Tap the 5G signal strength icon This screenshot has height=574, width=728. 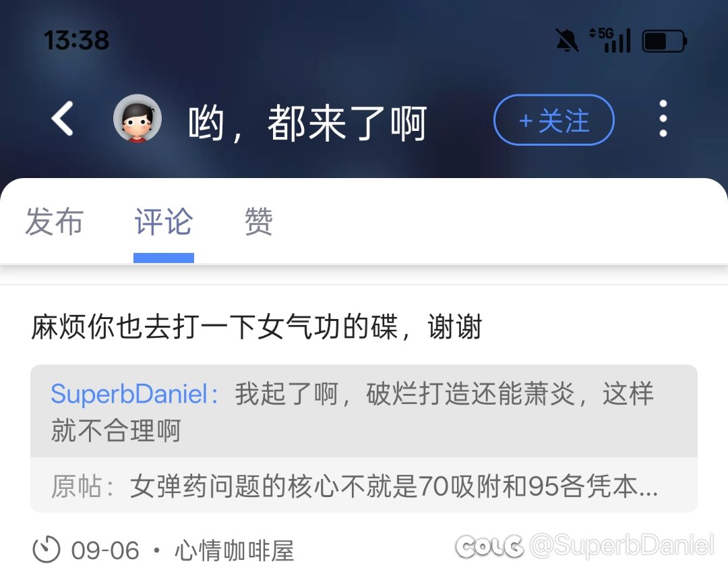[x=609, y=40]
